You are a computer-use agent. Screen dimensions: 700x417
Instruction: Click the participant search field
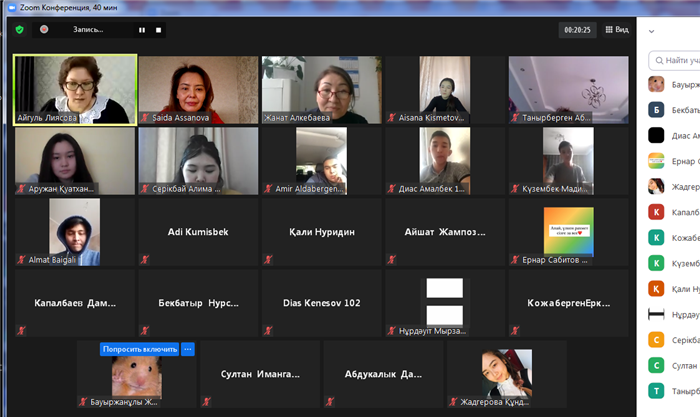677,59
